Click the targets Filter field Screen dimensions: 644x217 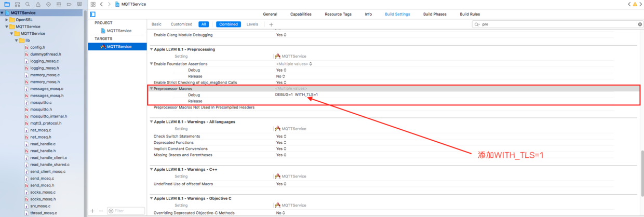point(126,211)
